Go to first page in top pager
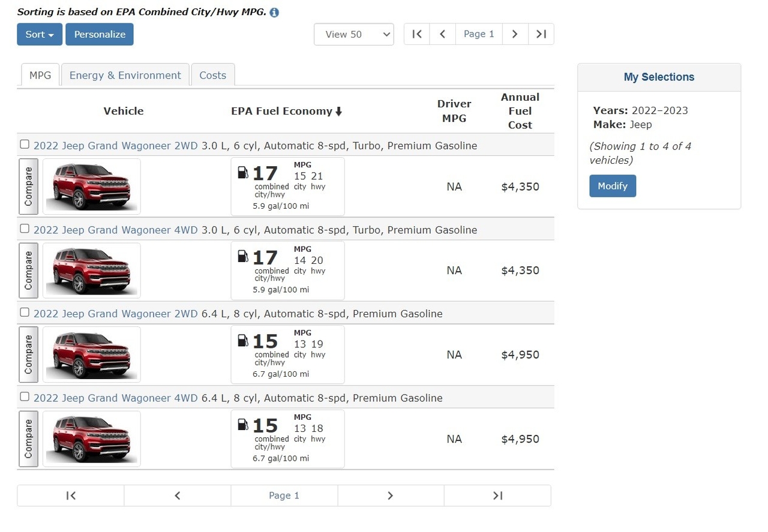The image size is (768, 532). (x=417, y=34)
